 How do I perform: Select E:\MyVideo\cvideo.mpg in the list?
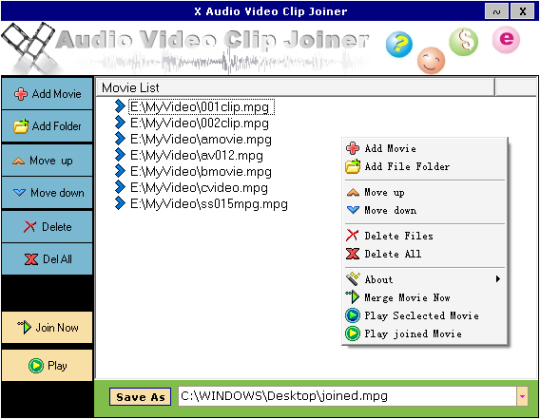coord(199,188)
